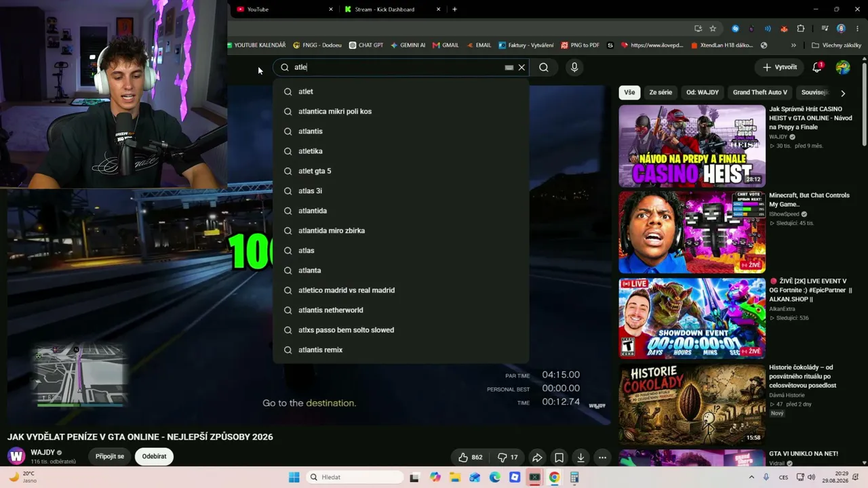
Task: Share the video using the arrow icon
Action: tap(537, 457)
